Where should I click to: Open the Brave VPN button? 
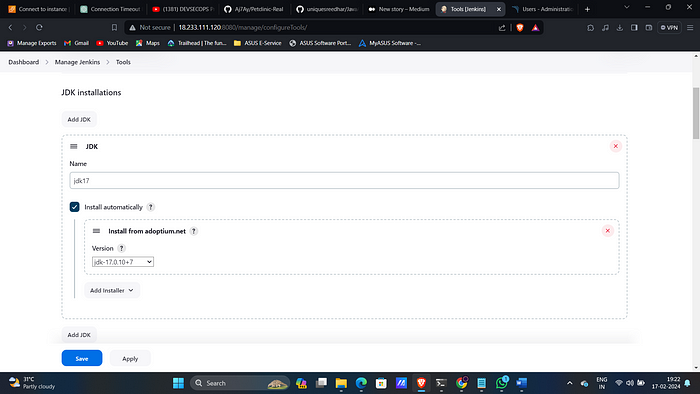669,28
